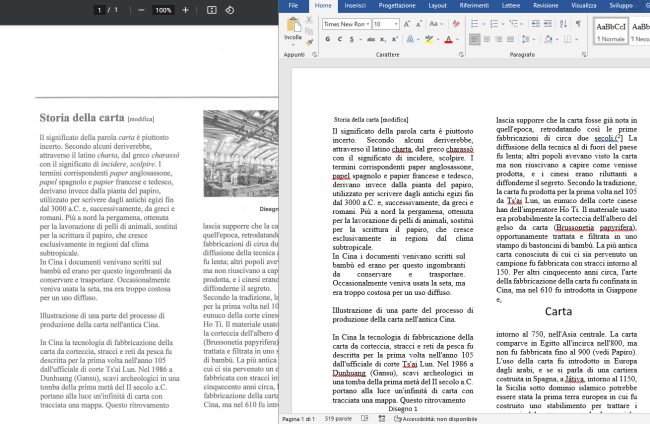Open highlight color dropdown arrow
This screenshot has height=424, width=650.
point(438,39)
